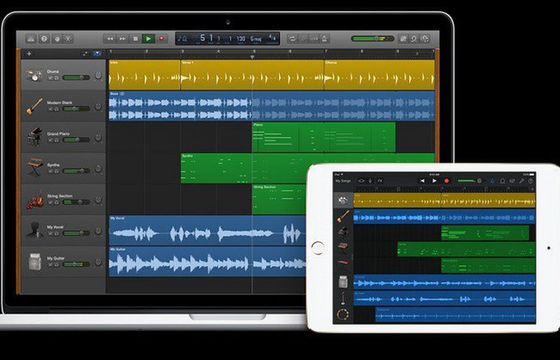Tap the microphone track icon on iPad
This screenshot has height=360, width=560.
(343, 298)
